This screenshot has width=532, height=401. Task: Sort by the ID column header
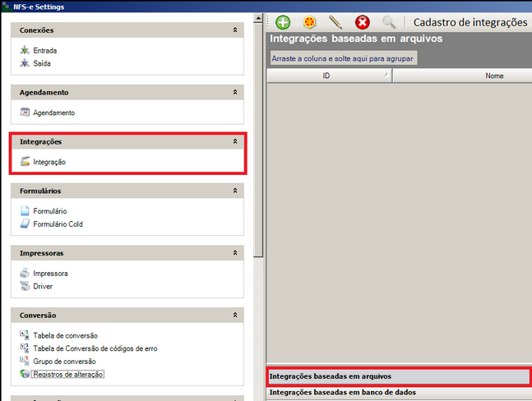pyautogui.click(x=329, y=76)
